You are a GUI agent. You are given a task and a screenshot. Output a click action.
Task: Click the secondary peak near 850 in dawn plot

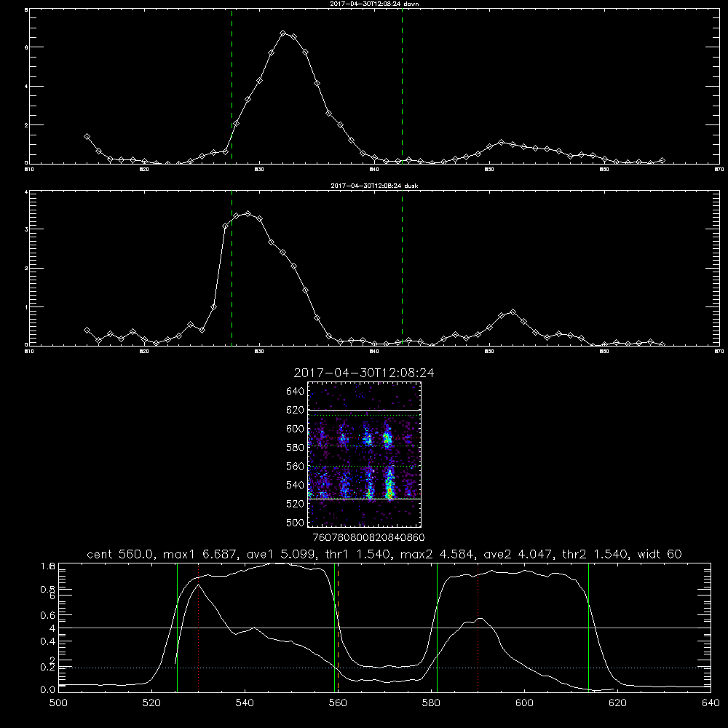tap(501, 142)
